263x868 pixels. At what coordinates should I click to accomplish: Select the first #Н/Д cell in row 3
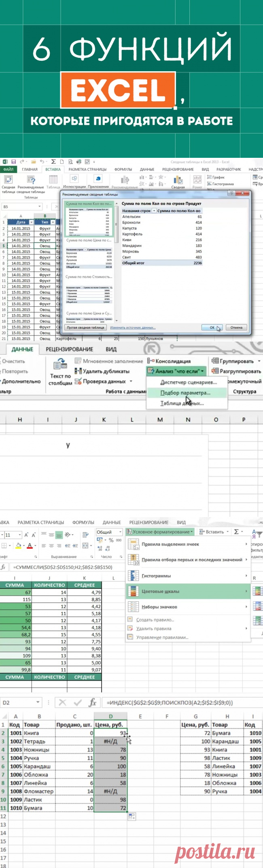(x=110, y=741)
